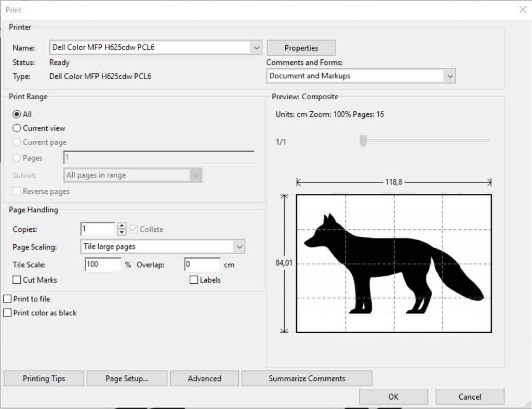
Task: Cancel the Print dialog
Action: 470,397
